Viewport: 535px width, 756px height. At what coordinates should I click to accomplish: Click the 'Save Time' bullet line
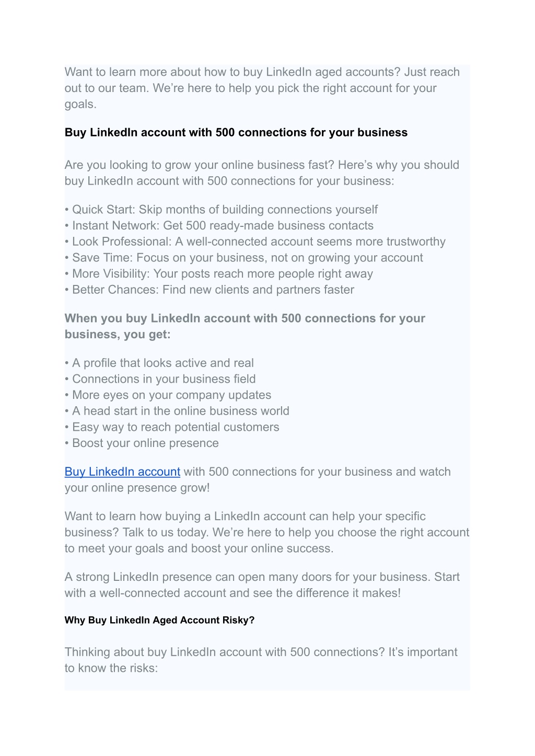244,258
